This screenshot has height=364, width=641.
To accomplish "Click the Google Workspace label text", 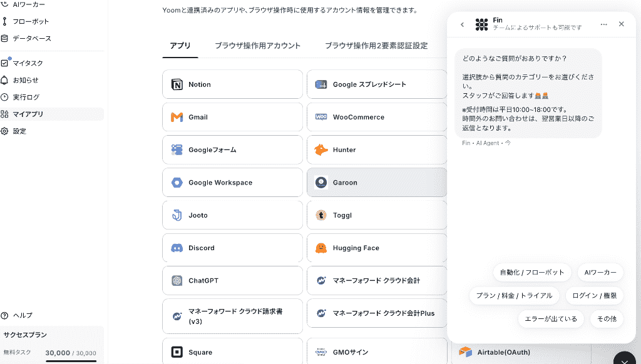I will click(x=220, y=183).
